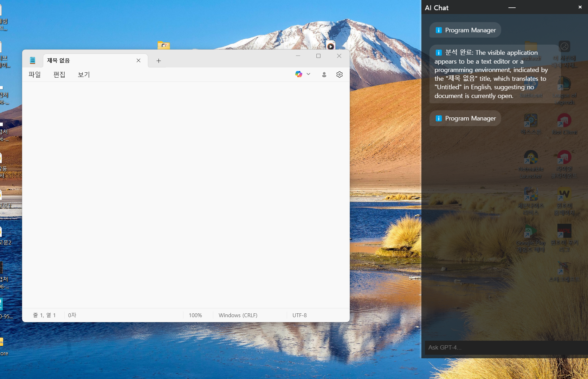Open the Copilot icon in Notepad toolbar

pyautogui.click(x=299, y=74)
